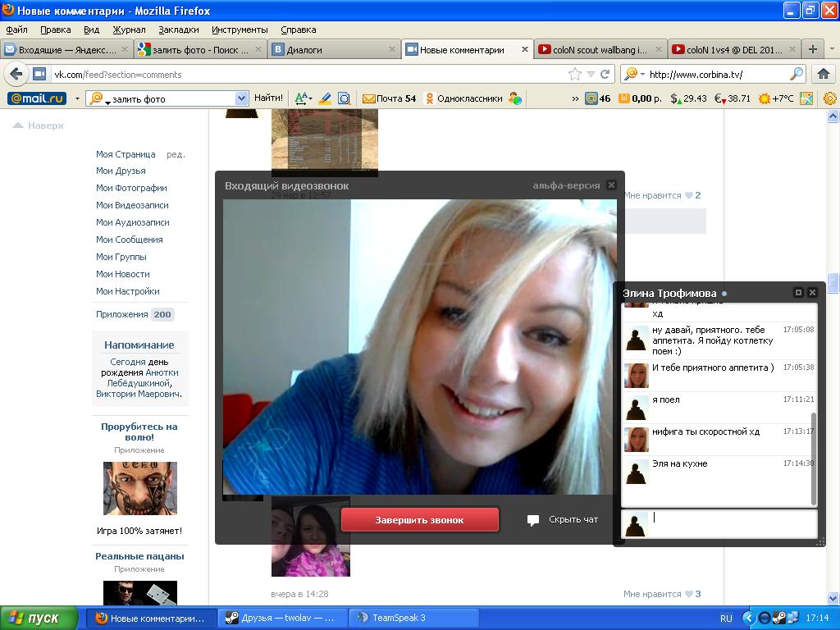This screenshot has width=840, height=630.
Task: Jump up with the Наверх link
Action: (x=38, y=126)
